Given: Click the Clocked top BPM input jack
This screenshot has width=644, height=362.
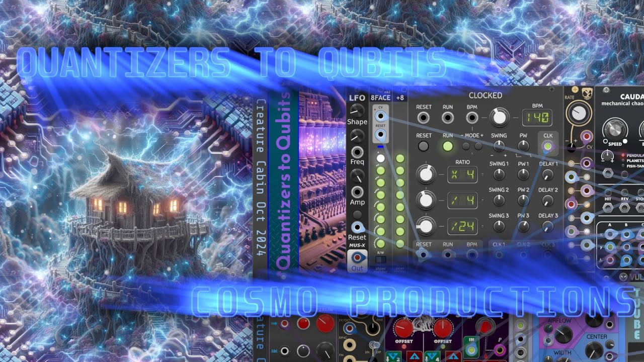Looking at the screenshot, I should pos(471,118).
